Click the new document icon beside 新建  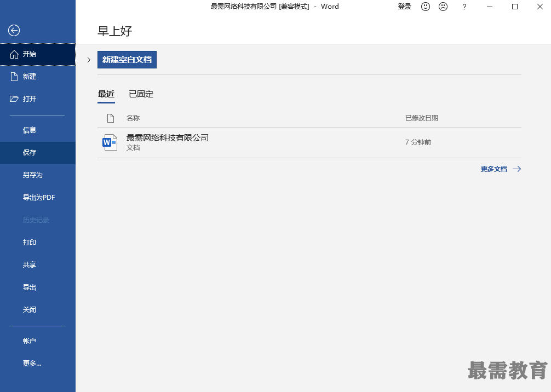pos(14,77)
